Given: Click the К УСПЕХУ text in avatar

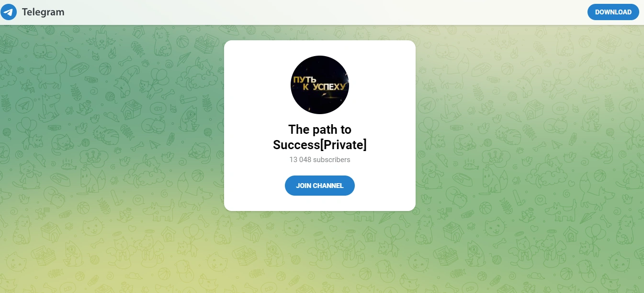Looking at the screenshot, I should point(326,88).
